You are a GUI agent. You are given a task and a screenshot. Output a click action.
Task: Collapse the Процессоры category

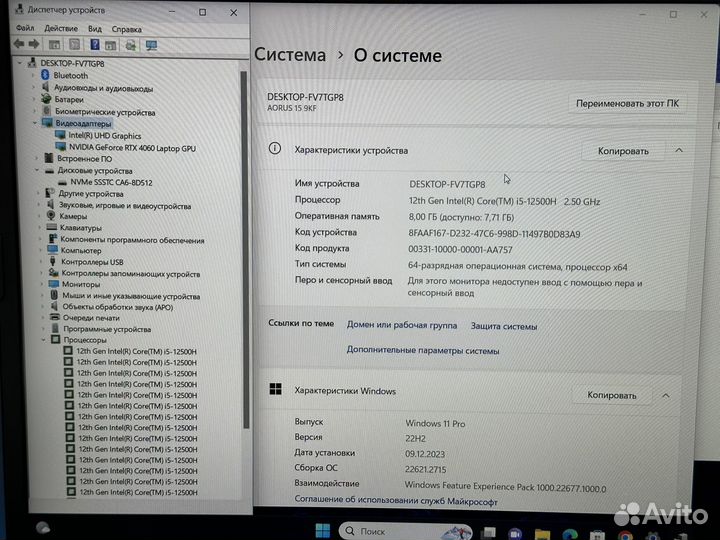pos(44,339)
